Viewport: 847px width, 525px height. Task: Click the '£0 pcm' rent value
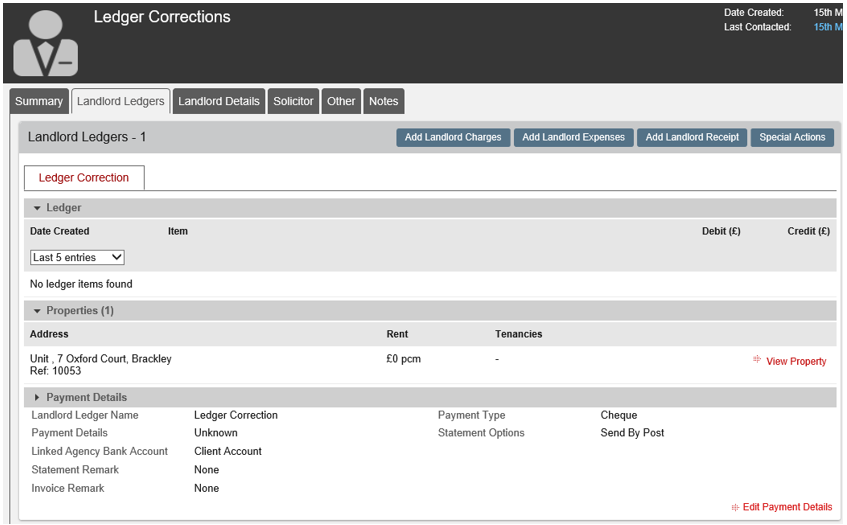tap(404, 359)
